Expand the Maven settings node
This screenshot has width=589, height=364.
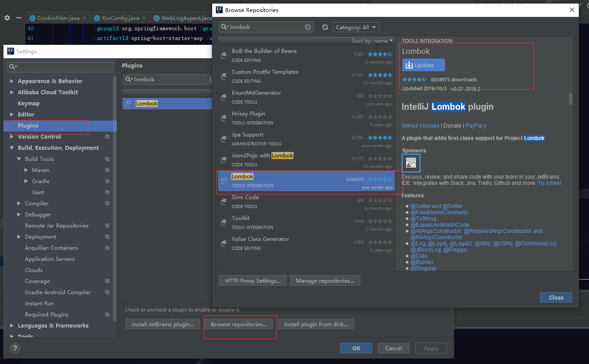[x=26, y=170]
